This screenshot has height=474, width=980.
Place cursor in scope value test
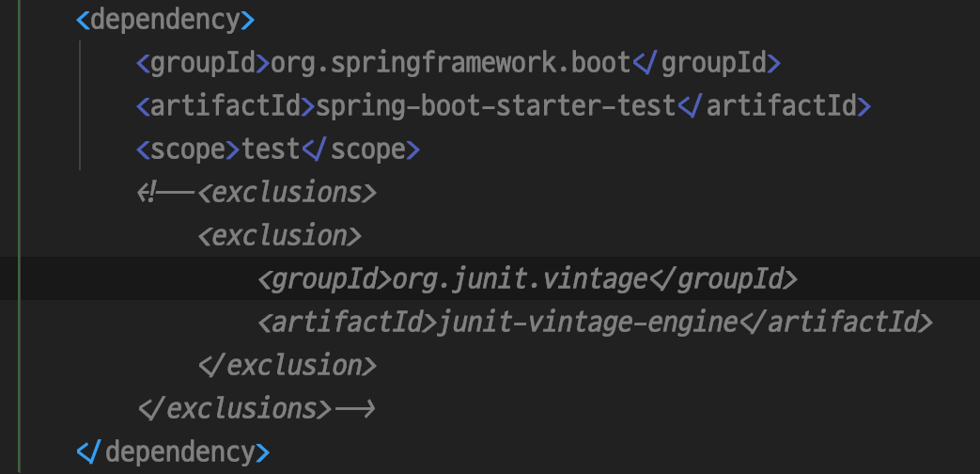272,150
